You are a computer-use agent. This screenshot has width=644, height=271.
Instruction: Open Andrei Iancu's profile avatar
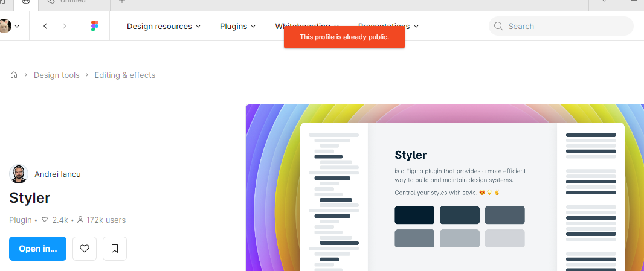19,174
